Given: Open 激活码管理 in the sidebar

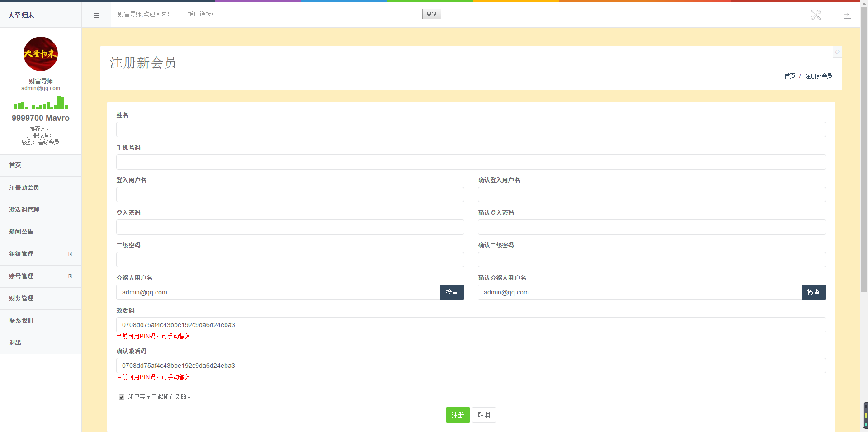Looking at the screenshot, I should [24, 210].
